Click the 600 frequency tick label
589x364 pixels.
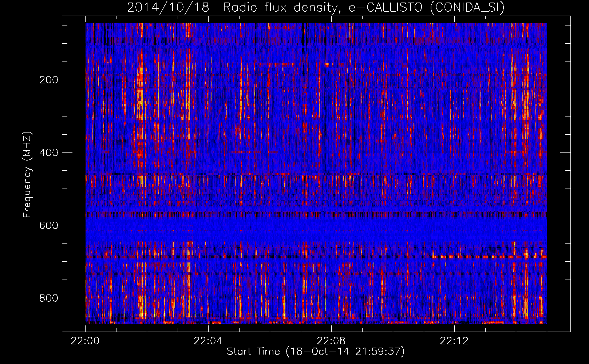pos(48,225)
